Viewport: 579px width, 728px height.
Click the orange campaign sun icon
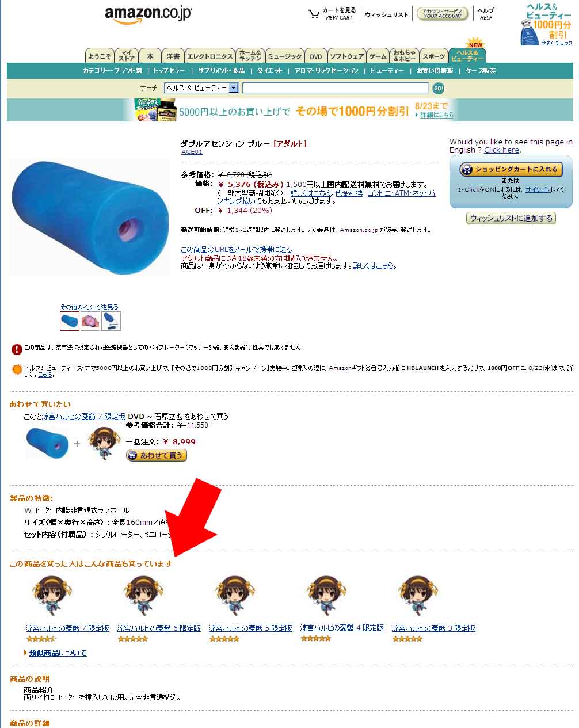pos(17,370)
